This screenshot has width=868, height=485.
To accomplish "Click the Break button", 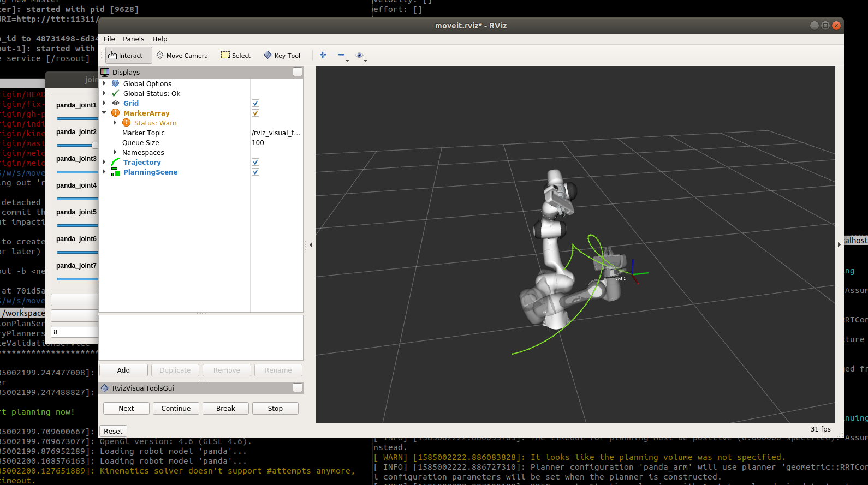I will (225, 408).
